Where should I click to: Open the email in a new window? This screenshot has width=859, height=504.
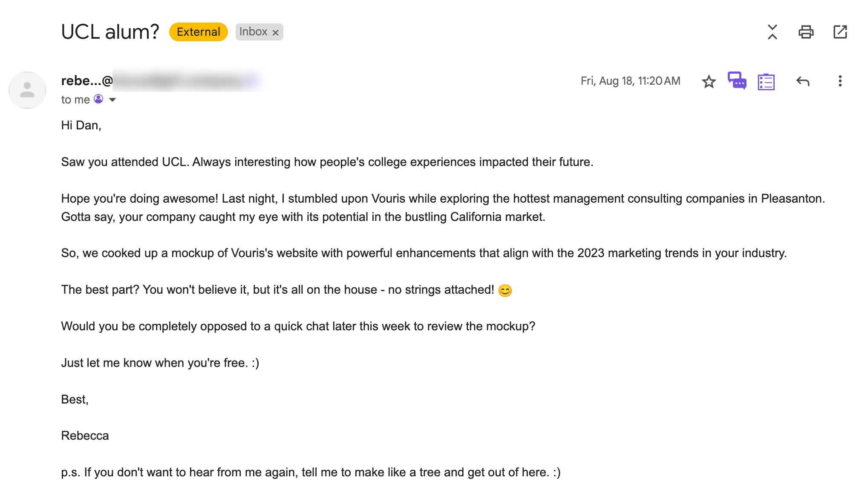click(840, 32)
